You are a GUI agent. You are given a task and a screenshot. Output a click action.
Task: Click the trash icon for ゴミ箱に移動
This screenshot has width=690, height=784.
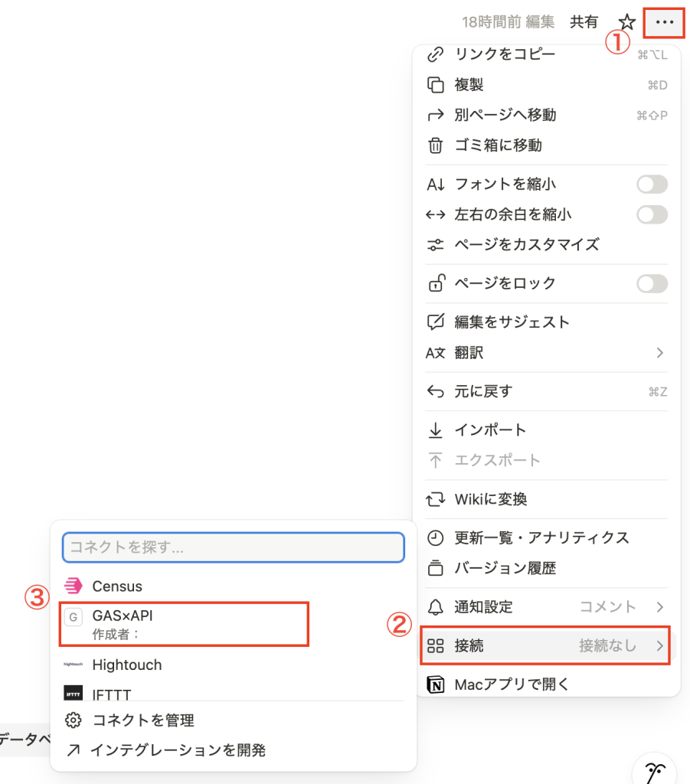[435, 145]
